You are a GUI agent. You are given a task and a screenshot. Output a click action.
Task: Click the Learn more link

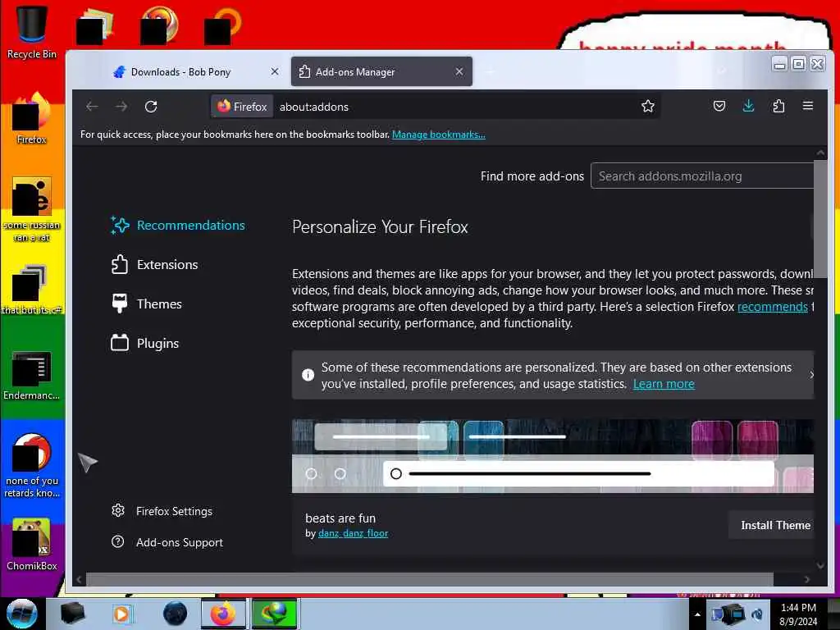(x=664, y=384)
